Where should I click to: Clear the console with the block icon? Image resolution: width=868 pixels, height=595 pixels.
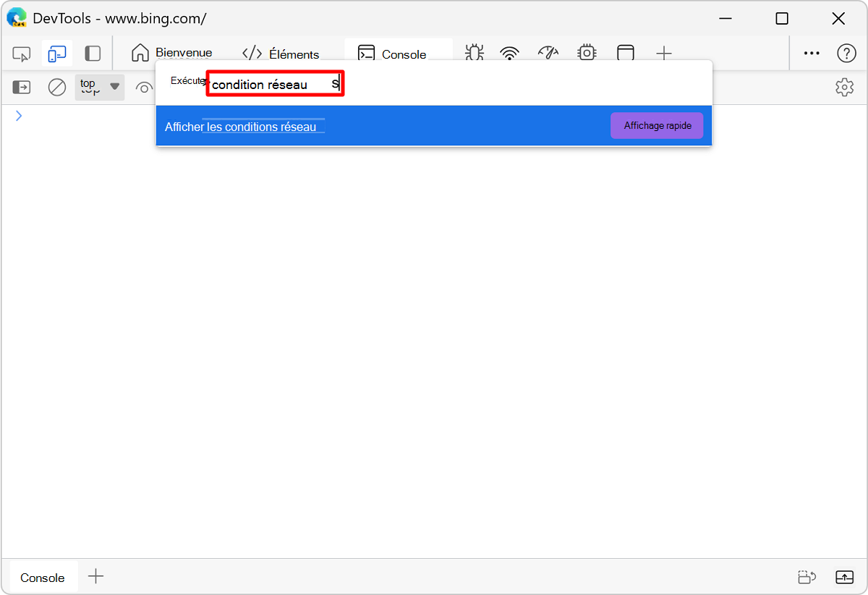[x=57, y=88]
